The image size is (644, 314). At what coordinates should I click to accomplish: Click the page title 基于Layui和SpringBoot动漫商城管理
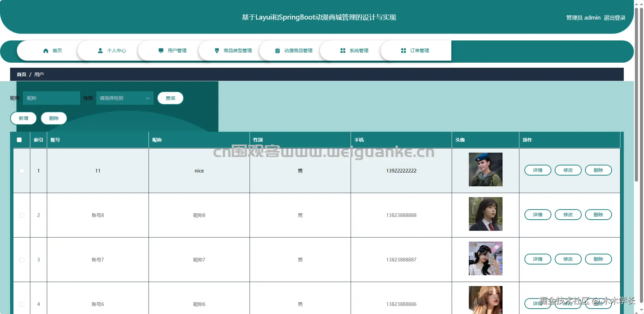tap(319, 17)
